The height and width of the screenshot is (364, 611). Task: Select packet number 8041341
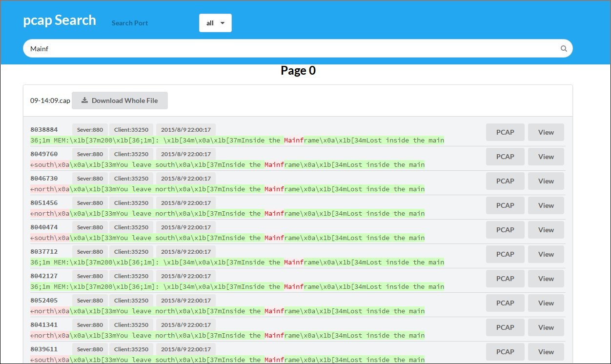point(44,325)
